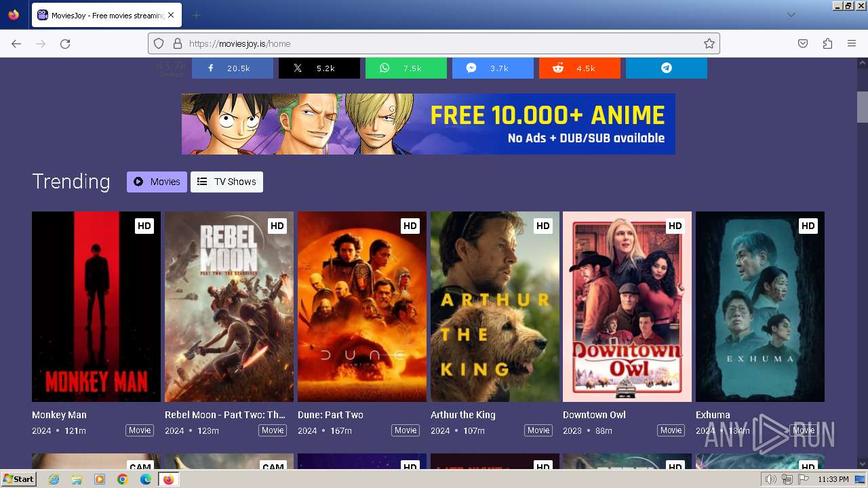Click Arthur the King title link
This screenshot has width=868, height=488.
click(463, 415)
